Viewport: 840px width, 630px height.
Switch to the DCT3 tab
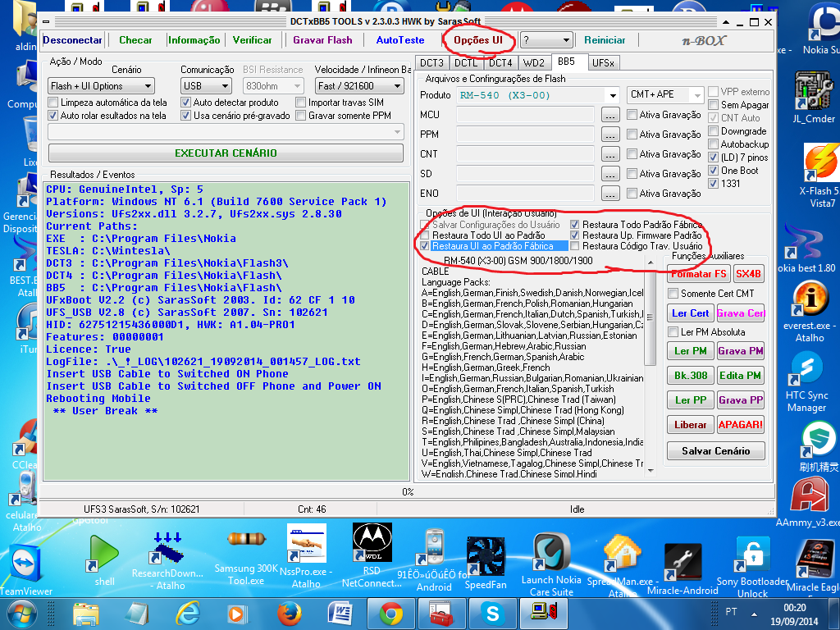pos(431,62)
